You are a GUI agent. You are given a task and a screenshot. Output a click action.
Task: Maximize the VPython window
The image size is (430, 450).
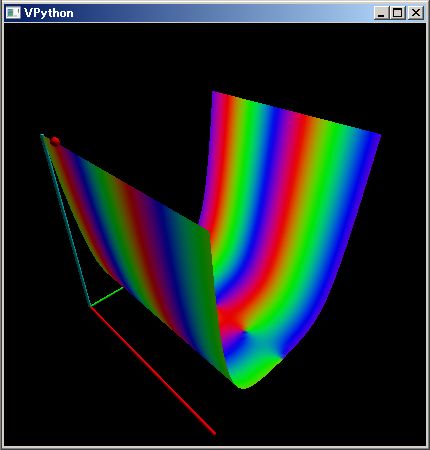[398, 13]
